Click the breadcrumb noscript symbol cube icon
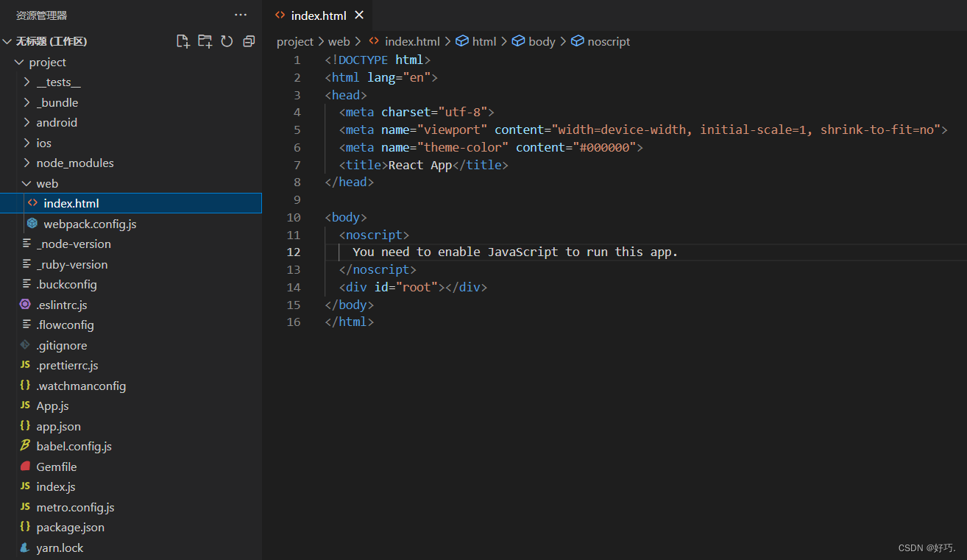The width and height of the screenshot is (967, 560). pyautogui.click(x=578, y=41)
